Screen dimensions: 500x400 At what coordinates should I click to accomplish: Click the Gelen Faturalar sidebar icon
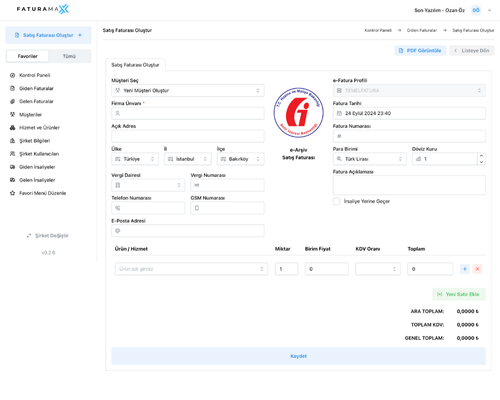coord(13,101)
